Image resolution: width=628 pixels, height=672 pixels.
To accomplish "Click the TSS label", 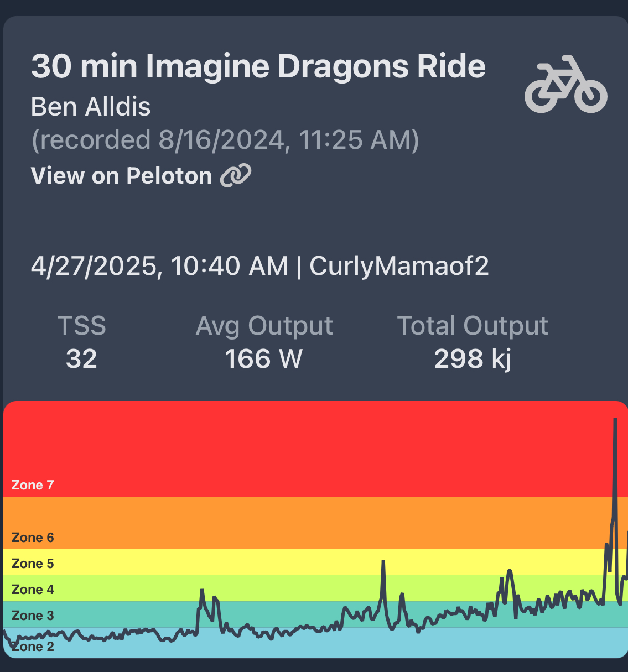I will [x=81, y=326].
